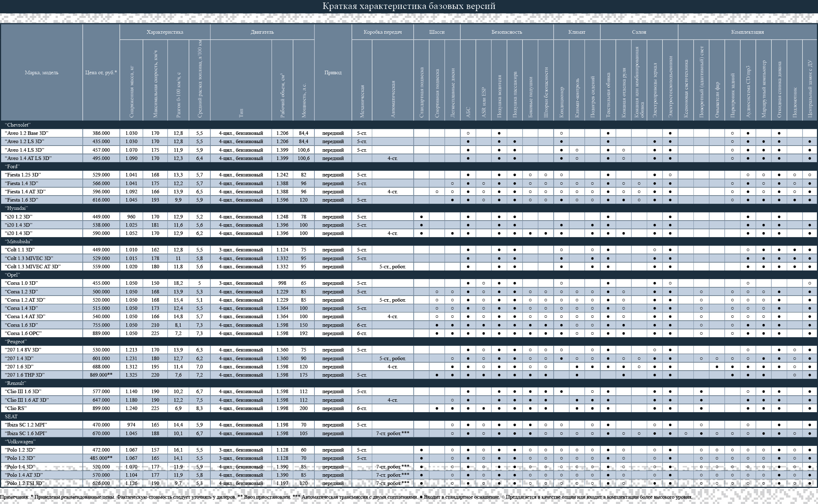Image resolution: width=818 pixels, height=504 pixels.
Task: Select the “Ibiza SC 1.2 MPI” model cell
Action: 42,425
